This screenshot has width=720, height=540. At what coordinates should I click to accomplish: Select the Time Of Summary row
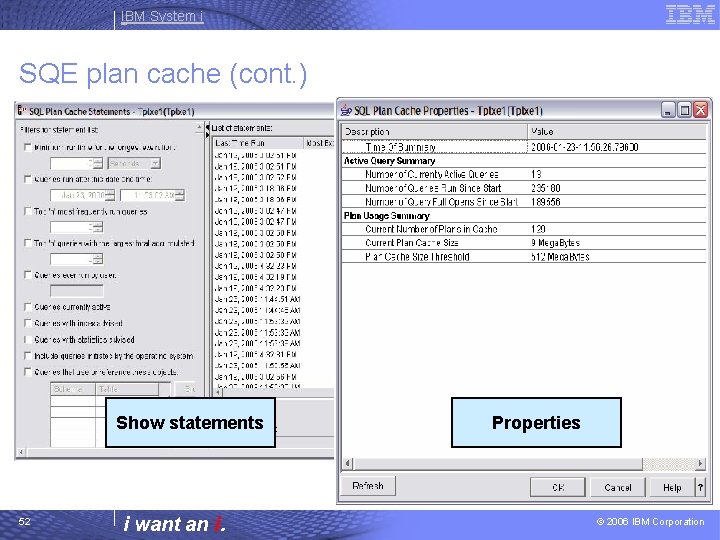(x=524, y=147)
